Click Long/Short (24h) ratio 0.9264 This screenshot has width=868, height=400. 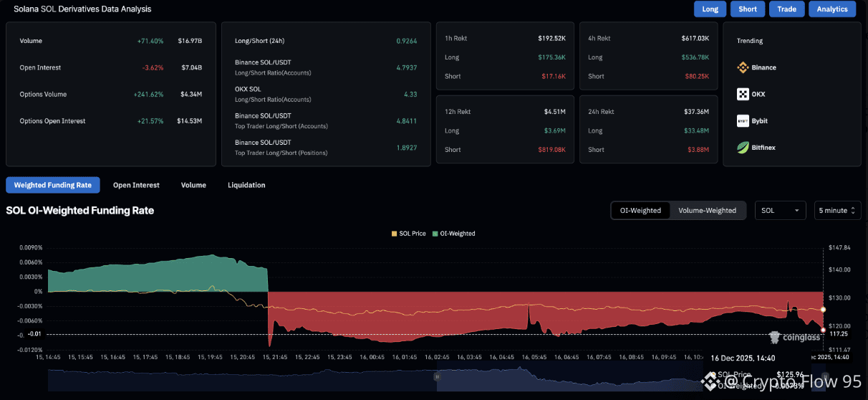(x=407, y=41)
